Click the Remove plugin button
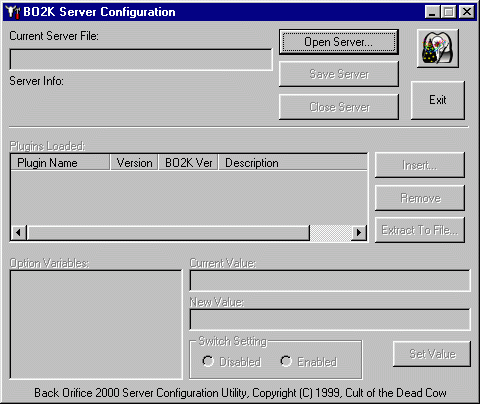Image resolution: width=480 pixels, height=404 pixels. pyautogui.click(x=420, y=198)
